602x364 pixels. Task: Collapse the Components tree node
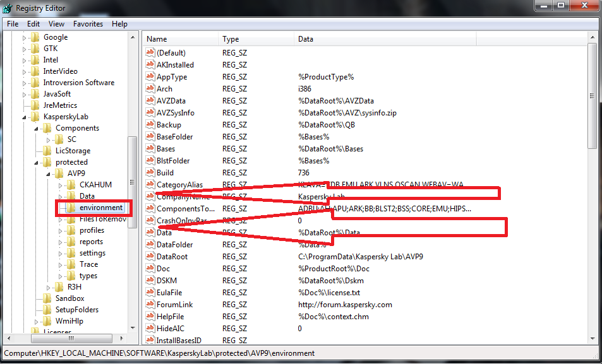coord(36,129)
